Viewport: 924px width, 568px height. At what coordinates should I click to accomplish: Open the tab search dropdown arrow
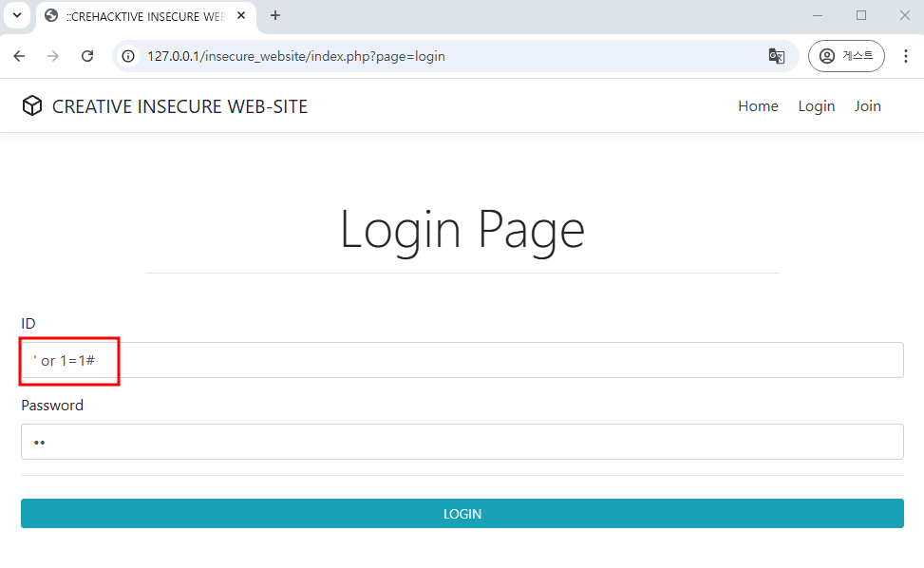coord(17,16)
